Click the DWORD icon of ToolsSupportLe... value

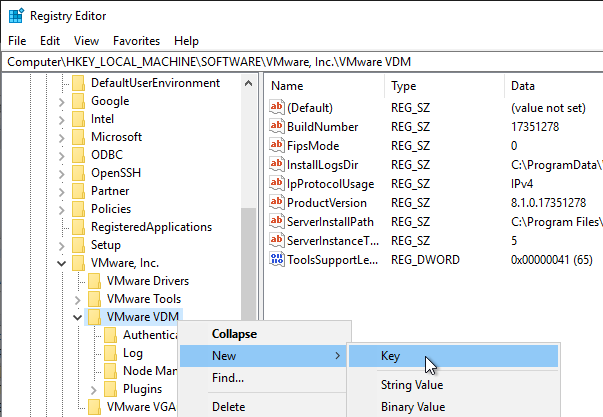(277, 259)
